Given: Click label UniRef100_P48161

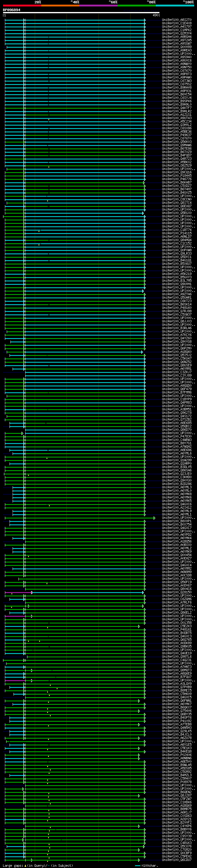Looking at the screenshot, I should [x=177, y=629].
